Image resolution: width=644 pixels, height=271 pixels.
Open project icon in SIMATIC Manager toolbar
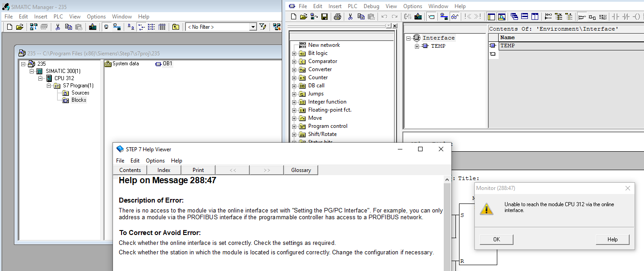pos(20,27)
